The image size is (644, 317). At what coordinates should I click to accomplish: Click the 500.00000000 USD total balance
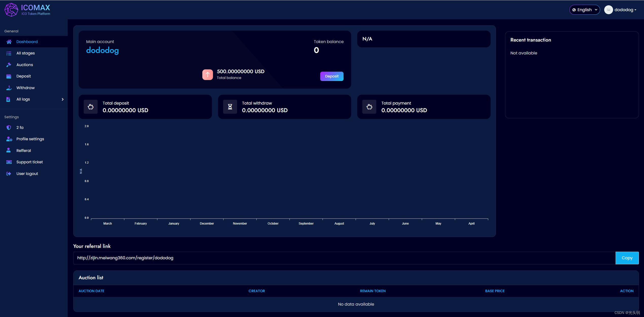(x=241, y=71)
